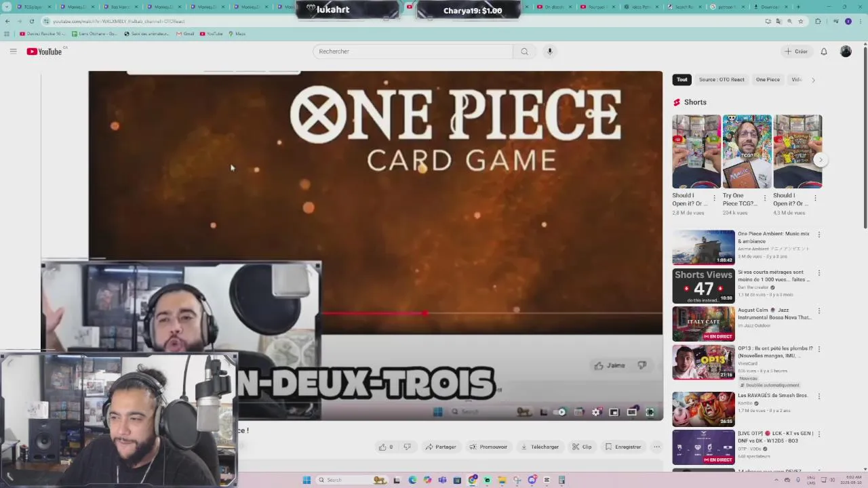Open Shorts Views 47 video thumbnail
The height and width of the screenshot is (488, 868).
click(x=703, y=285)
